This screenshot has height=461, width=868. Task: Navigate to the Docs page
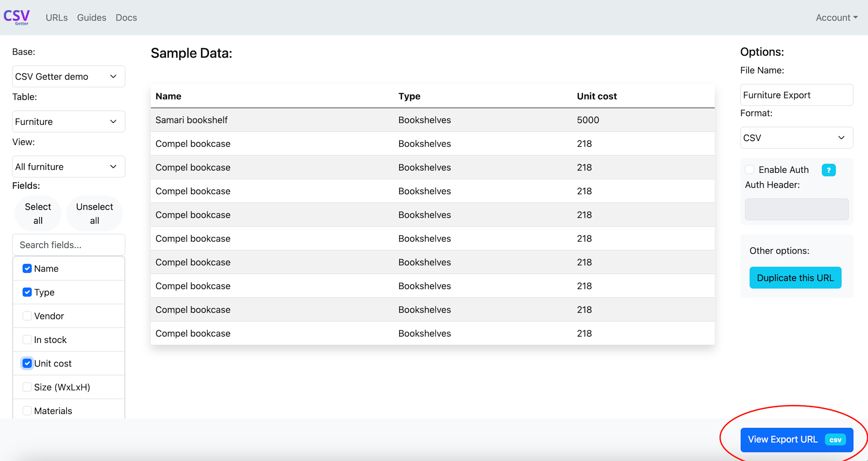click(126, 17)
